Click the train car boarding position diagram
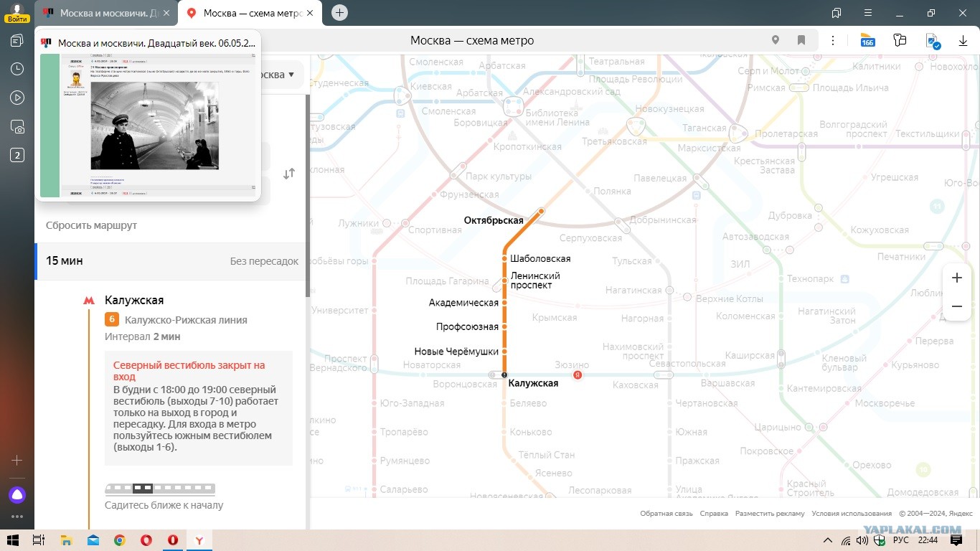This screenshot has height=551, width=980. 160,489
